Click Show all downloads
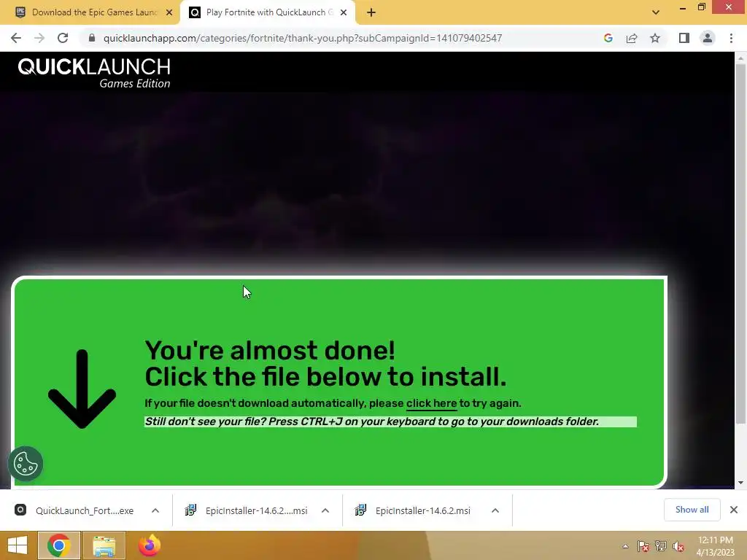Viewport: 747px width, 560px height. coord(692,510)
